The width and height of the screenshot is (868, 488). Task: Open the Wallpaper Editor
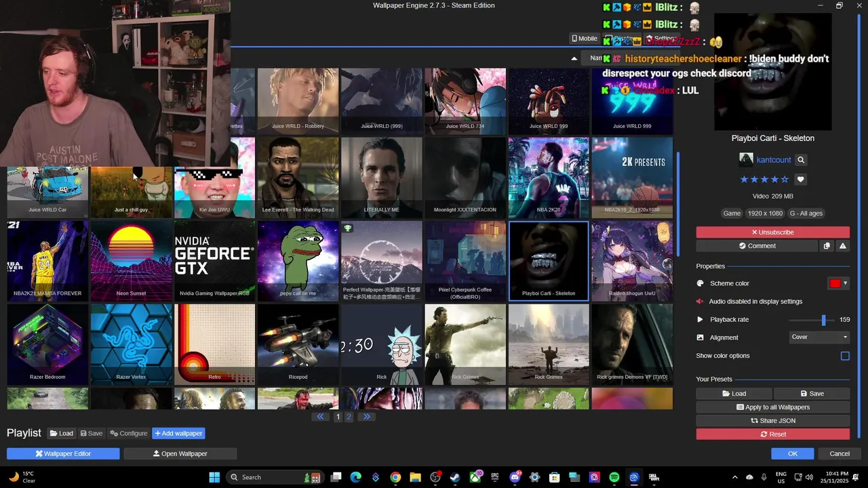point(63,453)
